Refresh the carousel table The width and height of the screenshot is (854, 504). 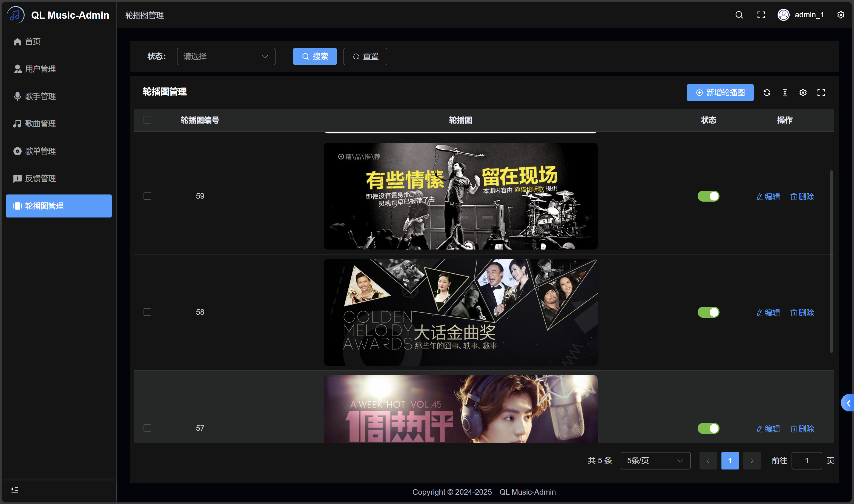pyautogui.click(x=767, y=93)
